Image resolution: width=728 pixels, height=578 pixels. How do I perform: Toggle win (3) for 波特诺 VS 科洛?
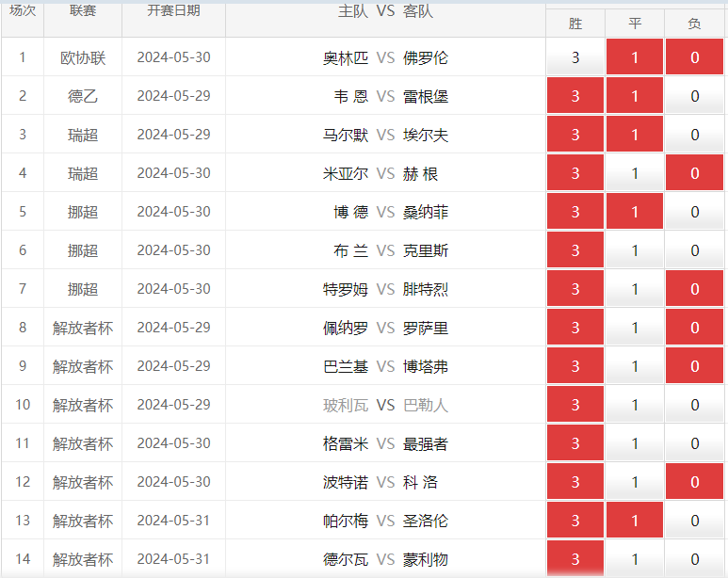(575, 481)
